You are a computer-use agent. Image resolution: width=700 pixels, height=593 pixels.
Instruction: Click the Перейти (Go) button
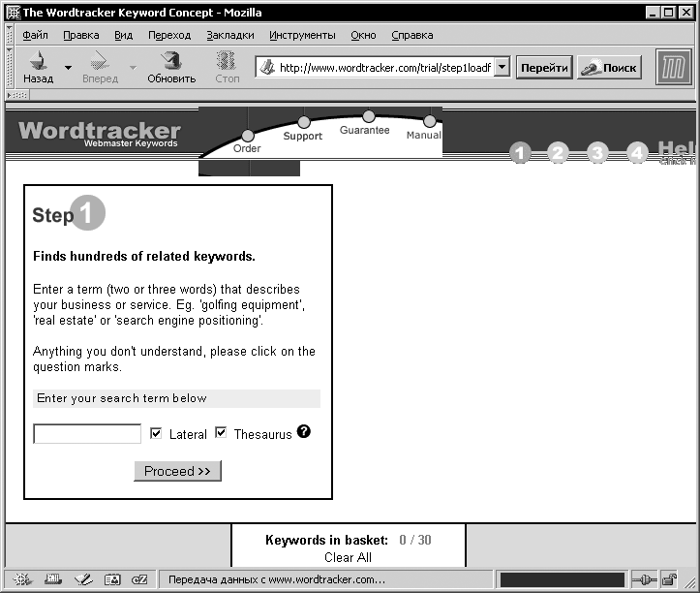click(544, 68)
